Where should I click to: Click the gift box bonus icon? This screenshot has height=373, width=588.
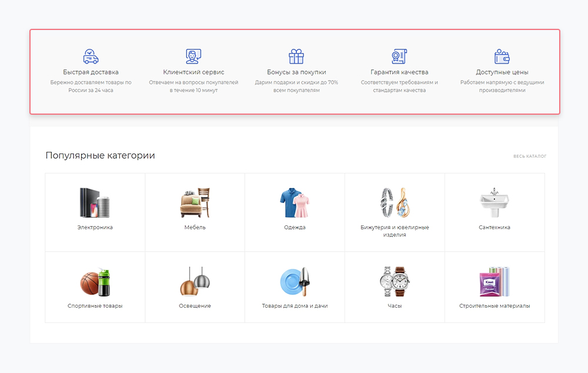pos(296,56)
